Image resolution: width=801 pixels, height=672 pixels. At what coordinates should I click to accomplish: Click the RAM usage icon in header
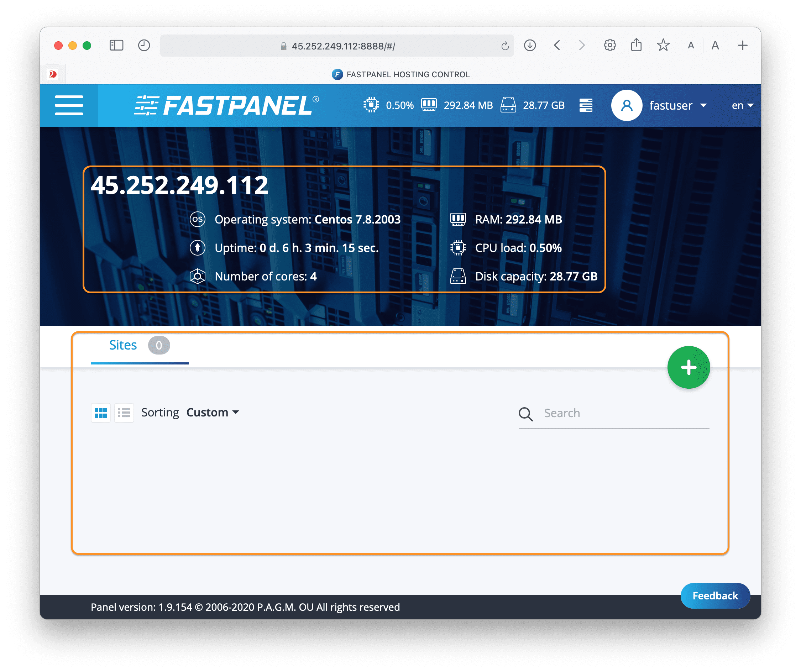pos(429,105)
